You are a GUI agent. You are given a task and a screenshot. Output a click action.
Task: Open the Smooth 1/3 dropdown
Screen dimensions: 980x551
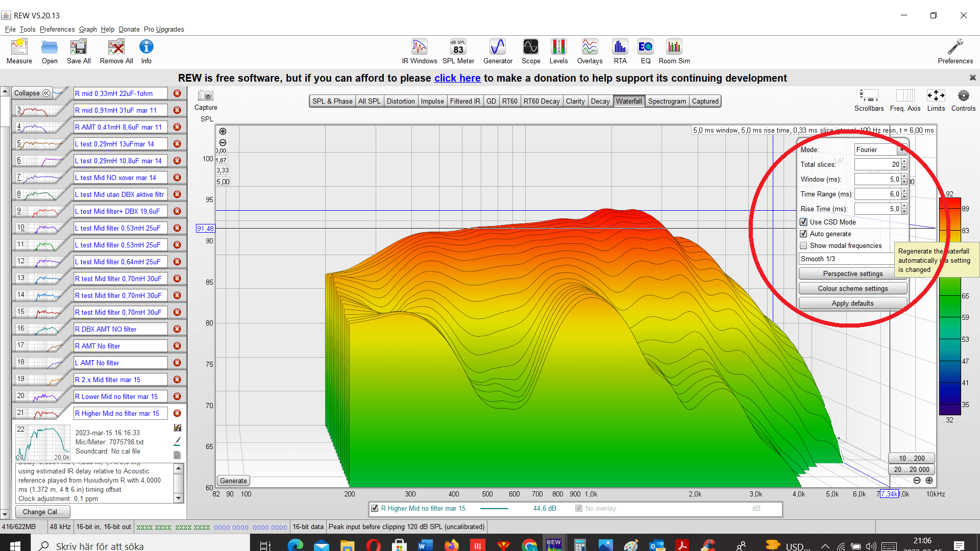(x=847, y=259)
